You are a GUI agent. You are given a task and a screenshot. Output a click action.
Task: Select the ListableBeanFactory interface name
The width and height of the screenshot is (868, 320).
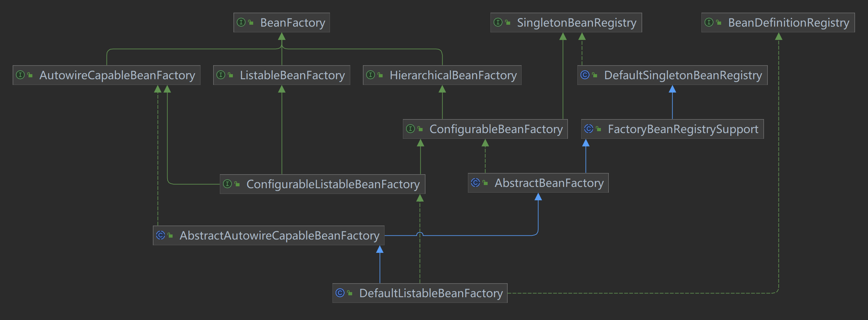[x=292, y=75]
